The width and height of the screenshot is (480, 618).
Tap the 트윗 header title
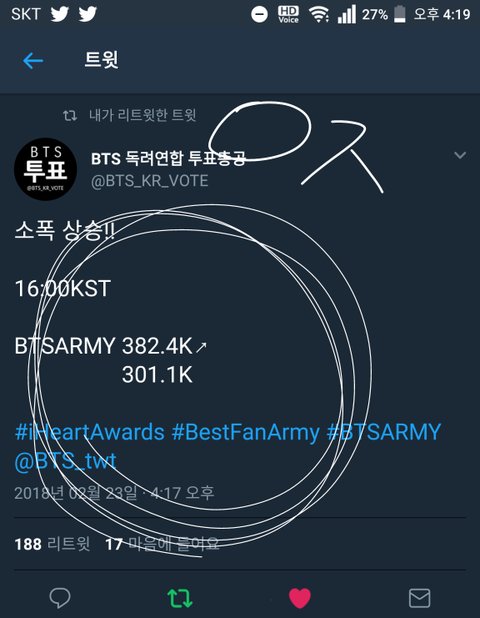101,60
